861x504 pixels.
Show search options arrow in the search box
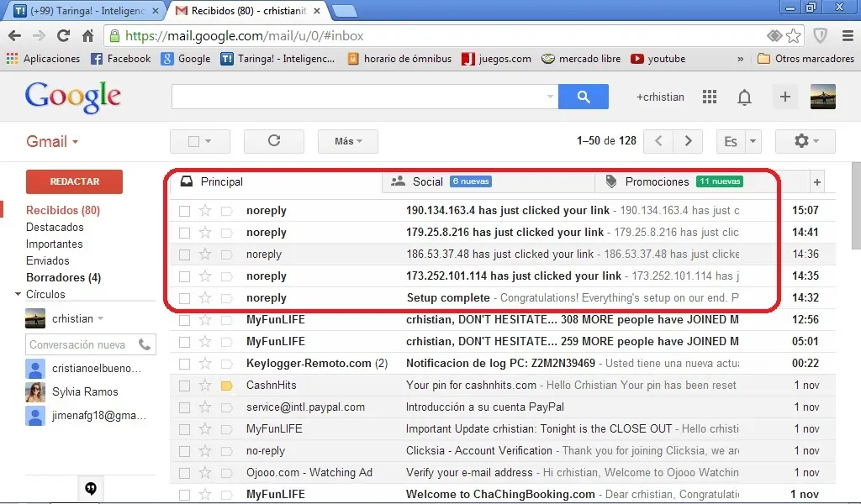click(550, 97)
